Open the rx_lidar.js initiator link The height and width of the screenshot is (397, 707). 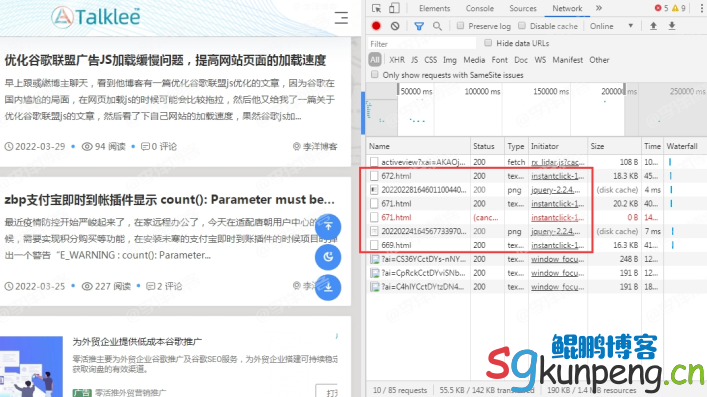tap(558, 162)
